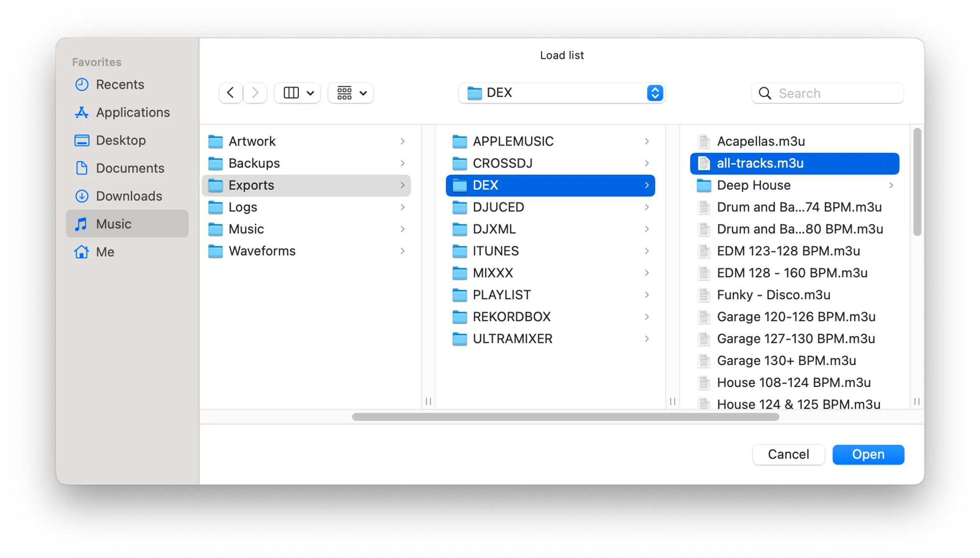The image size is (980, 558).
Task: Open Applications in the sidebar
Action: click(x=132, y=113)
